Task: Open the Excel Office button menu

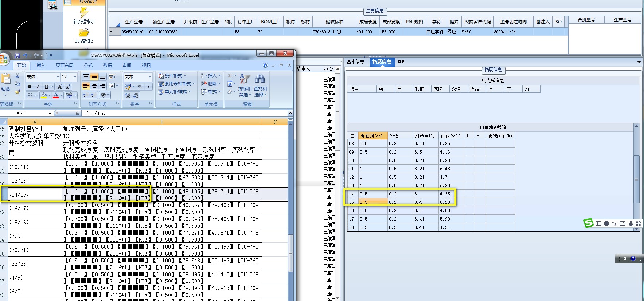Action: click(x=4, y=59)
